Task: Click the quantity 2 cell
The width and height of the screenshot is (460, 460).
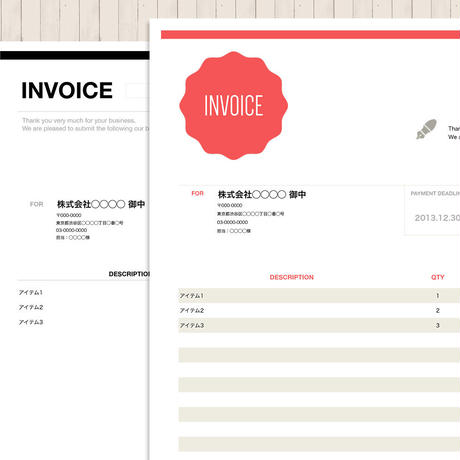Action: (x=438, y=310)
